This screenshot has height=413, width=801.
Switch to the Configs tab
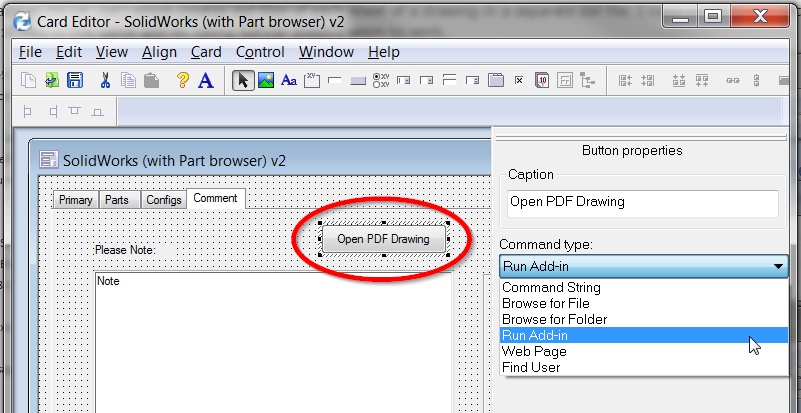(163, 200)
